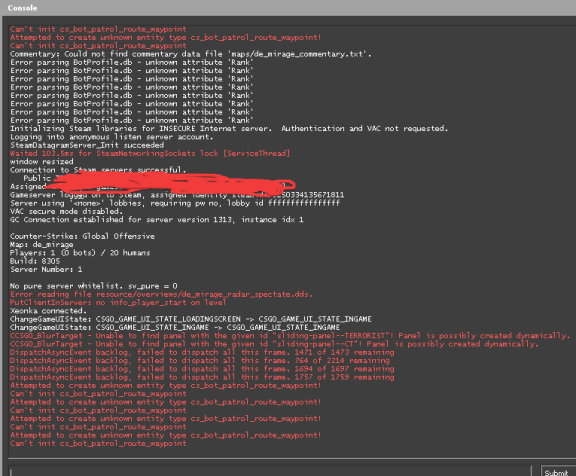Click DispatchAsyncEvent line '1757 of 1759 remaining'
Screen dimensions: 576x476
202,377
